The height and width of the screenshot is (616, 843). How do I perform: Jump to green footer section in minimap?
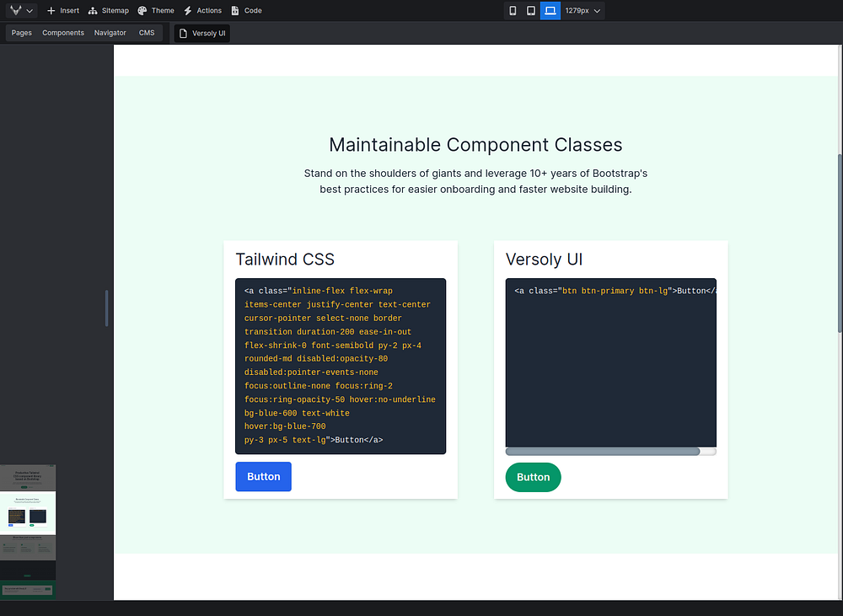tap(28, 590)
